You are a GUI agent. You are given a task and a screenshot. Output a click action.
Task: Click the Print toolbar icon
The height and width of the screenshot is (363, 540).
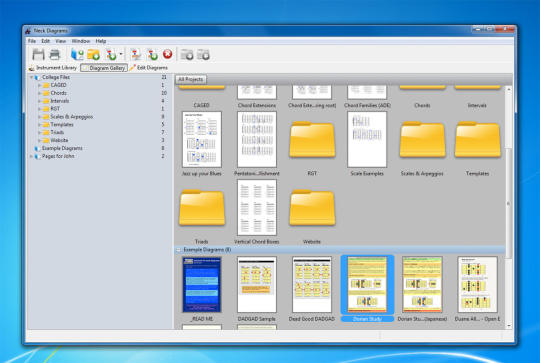pos(55,54)
